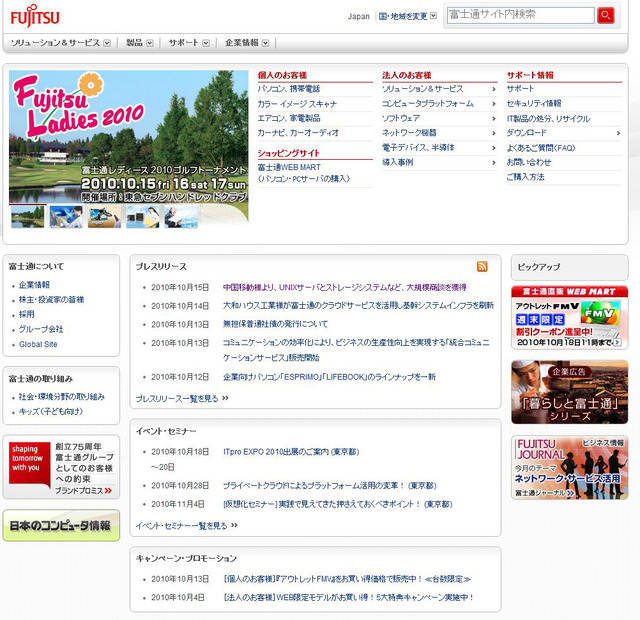Open the プライベートクラウド seminar link
The height and width of the screenshot is (620, 640).
[x=330, y=486]
